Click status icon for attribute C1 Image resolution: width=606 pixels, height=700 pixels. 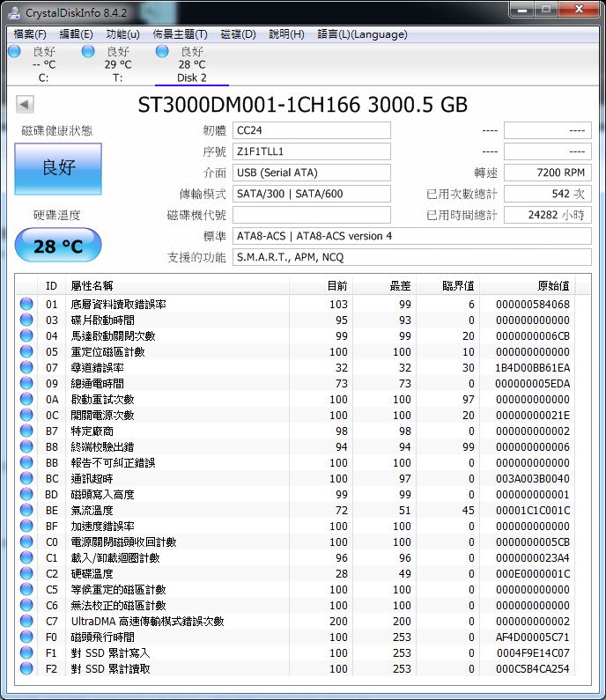tap(26, 557)
